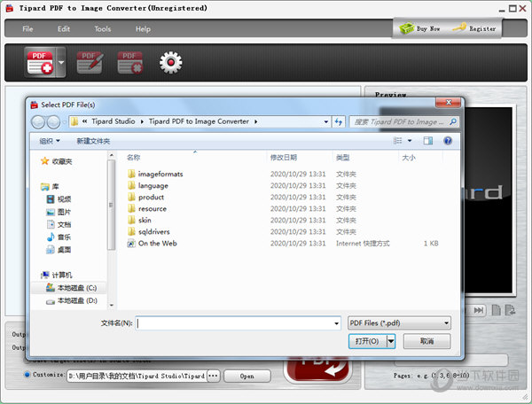Select the language folder
The image size is (532, 404).
click(148, 186)
